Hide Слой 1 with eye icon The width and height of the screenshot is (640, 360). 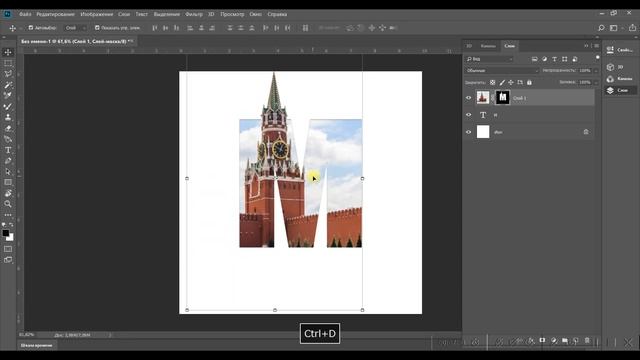pos(469,98)
